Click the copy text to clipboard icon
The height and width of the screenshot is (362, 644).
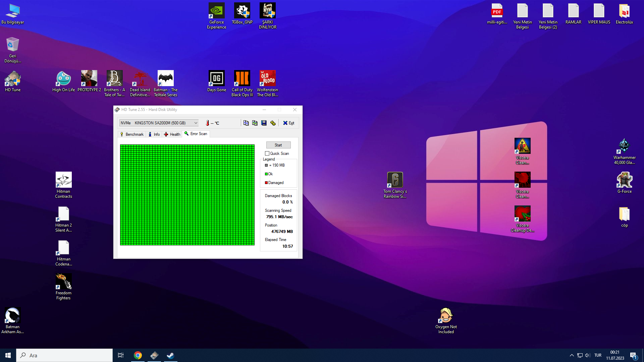(246, 123)
